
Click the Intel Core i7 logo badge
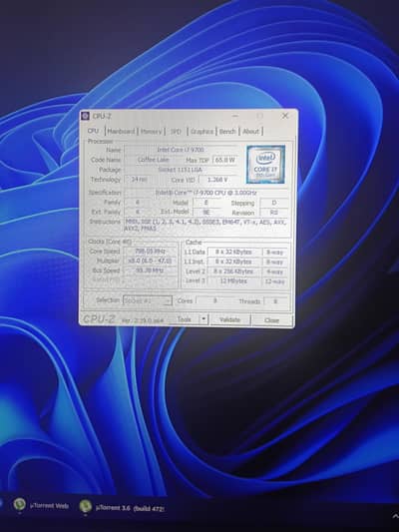click(265, 165)
